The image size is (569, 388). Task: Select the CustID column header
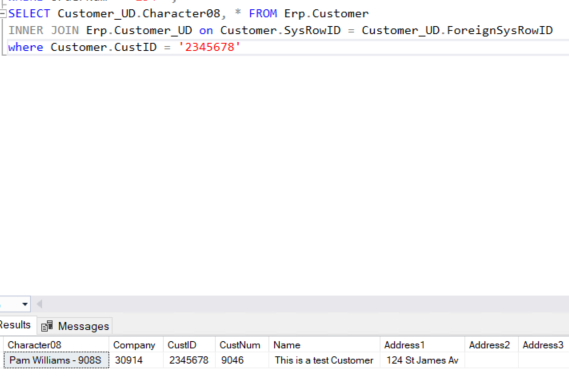click(x=189, y=345)
